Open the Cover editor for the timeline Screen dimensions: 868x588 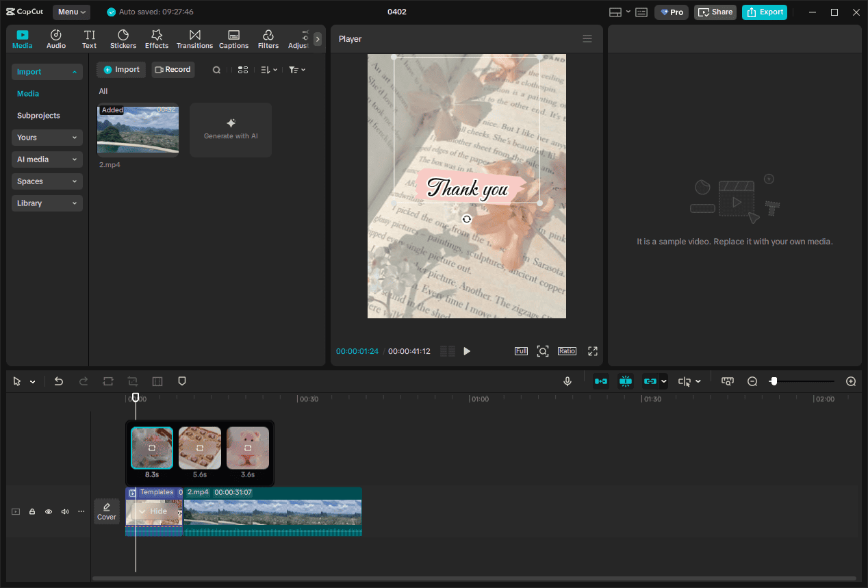106,511
